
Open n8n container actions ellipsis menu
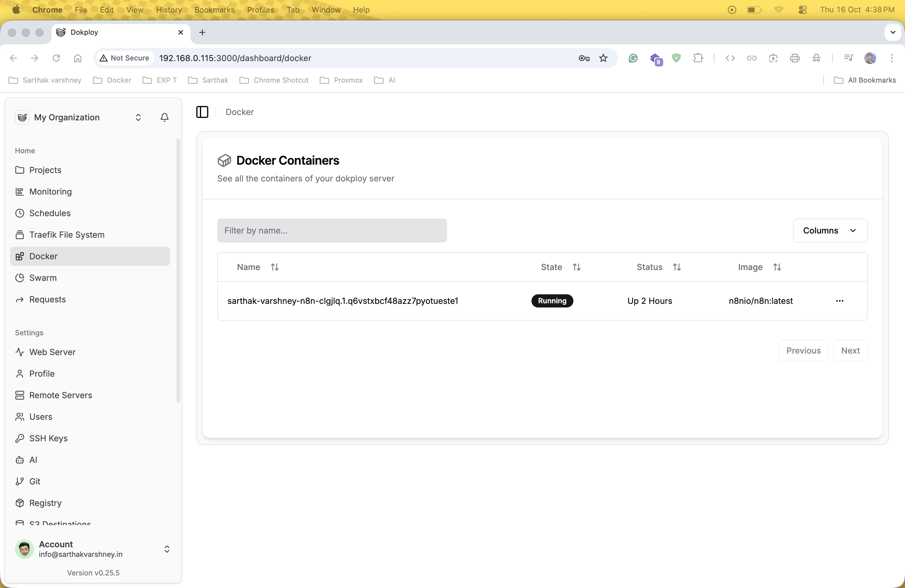point(839,301)
